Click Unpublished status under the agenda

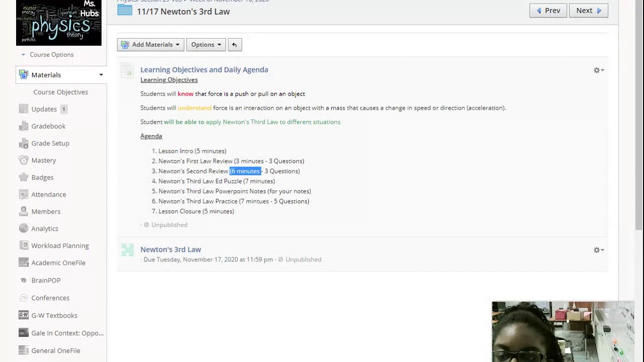coord(166,225)
